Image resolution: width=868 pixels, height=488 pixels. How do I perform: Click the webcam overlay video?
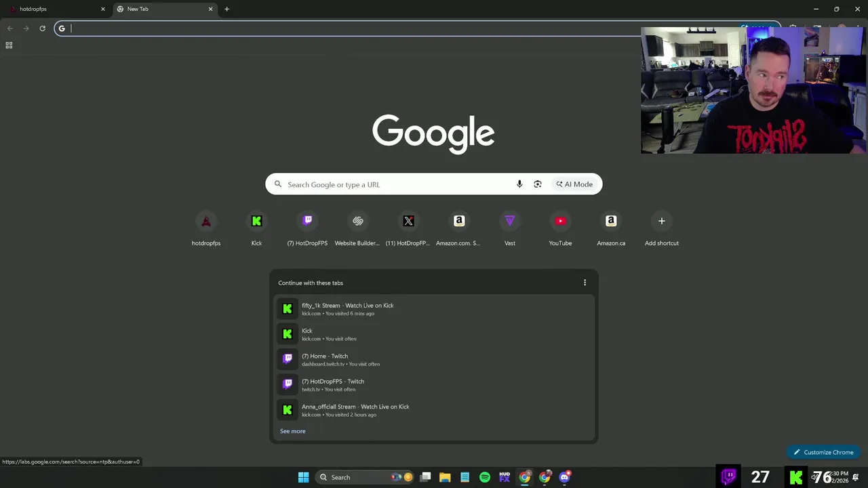click(x=753, y=91)
